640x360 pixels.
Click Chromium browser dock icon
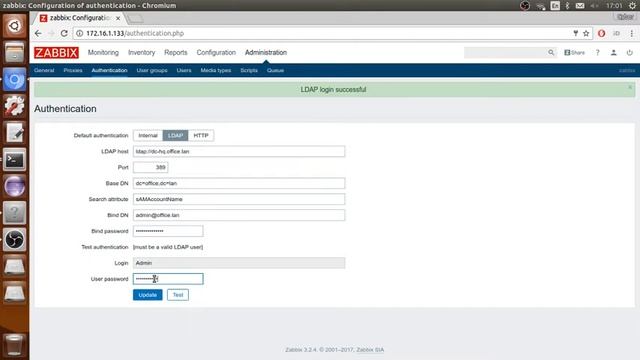[14, 79]
